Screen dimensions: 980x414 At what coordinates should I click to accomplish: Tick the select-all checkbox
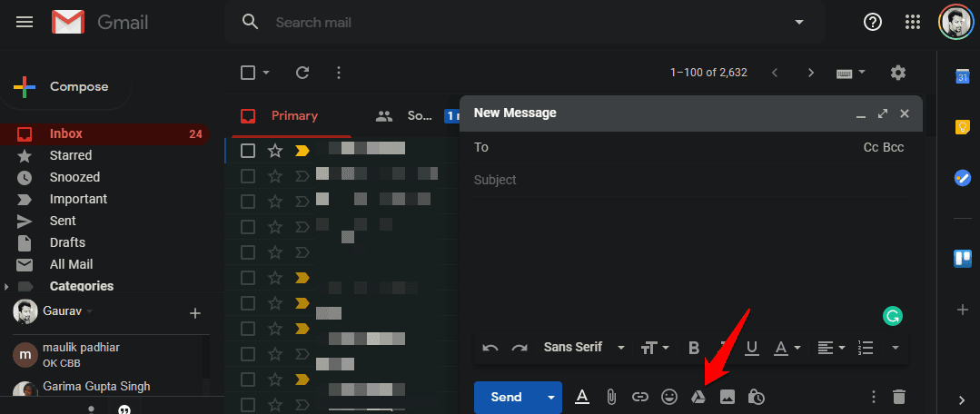pos(248,73)
